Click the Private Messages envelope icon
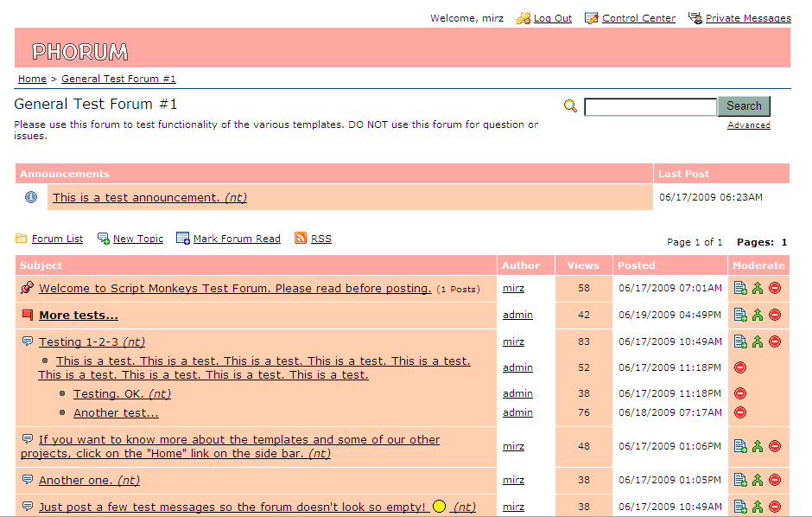 (x=695, y=18)
